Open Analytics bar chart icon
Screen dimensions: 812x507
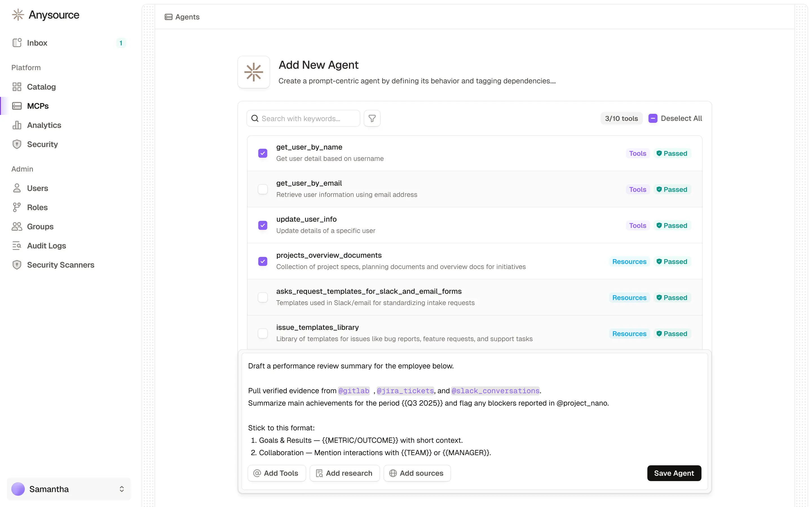(x=17, y=125)
